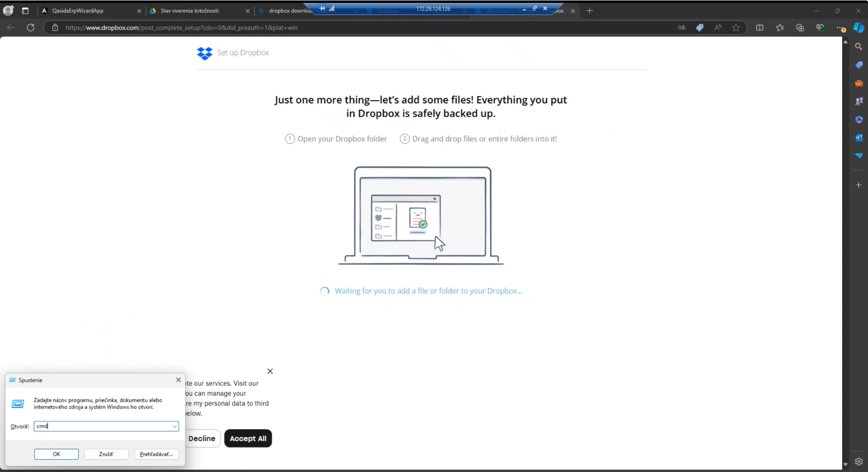The height and width of the screenshot is (472, 868).
Task: Open the translate page icon
Action: 681,28
